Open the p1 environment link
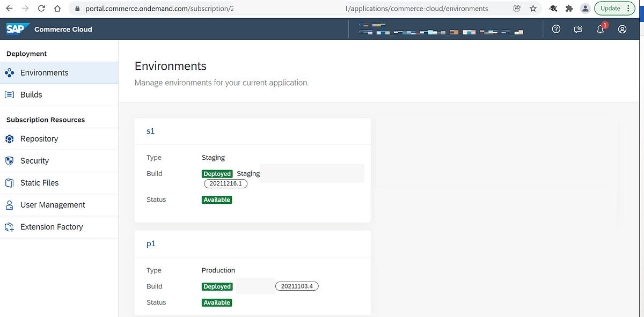644x317 pixels. 151,244
